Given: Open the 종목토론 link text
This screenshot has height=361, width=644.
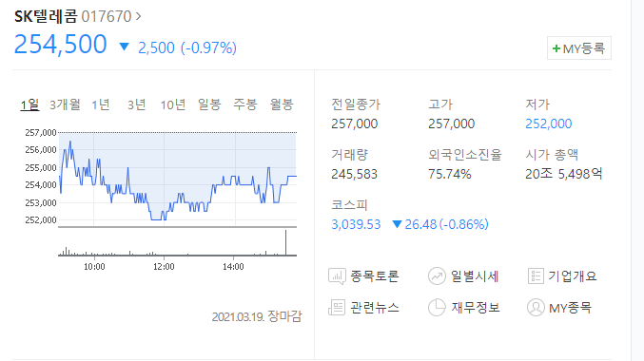Looking at the screenshot, I should pos(374,276).
